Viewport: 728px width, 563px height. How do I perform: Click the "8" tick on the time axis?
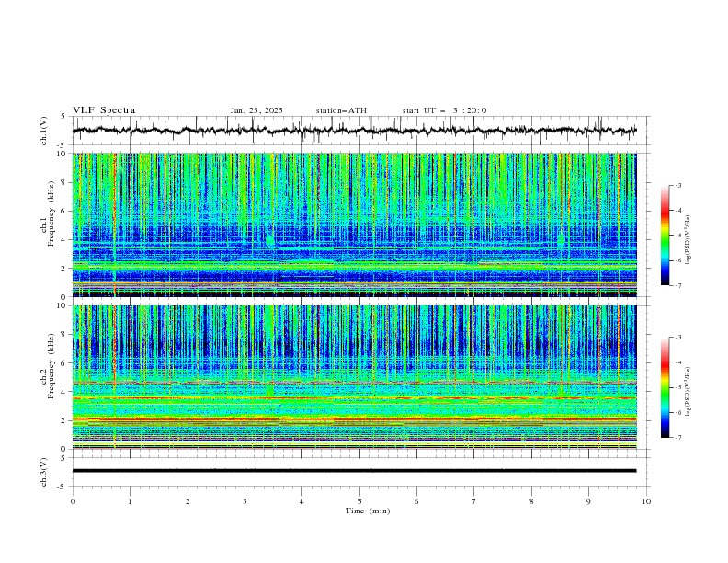pyautogui.click(x=531, y=501)
